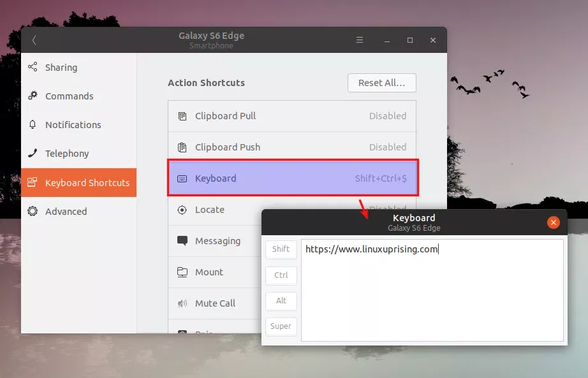This screenshot has width=588, height=378.
Task: Toggle the Super modifier key
Action: [x=281, y=326]
